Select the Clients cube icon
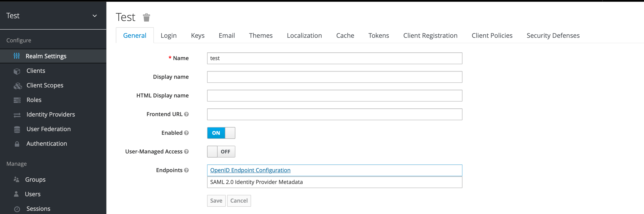The image size is (644, 214). [x=17, y=71]
